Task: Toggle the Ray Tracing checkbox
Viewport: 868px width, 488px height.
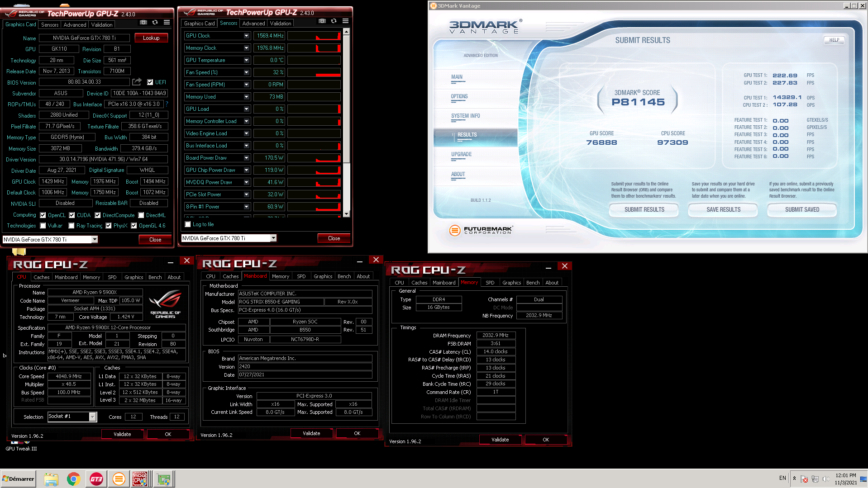Action: pyautogui.click(x=72, y=226)
